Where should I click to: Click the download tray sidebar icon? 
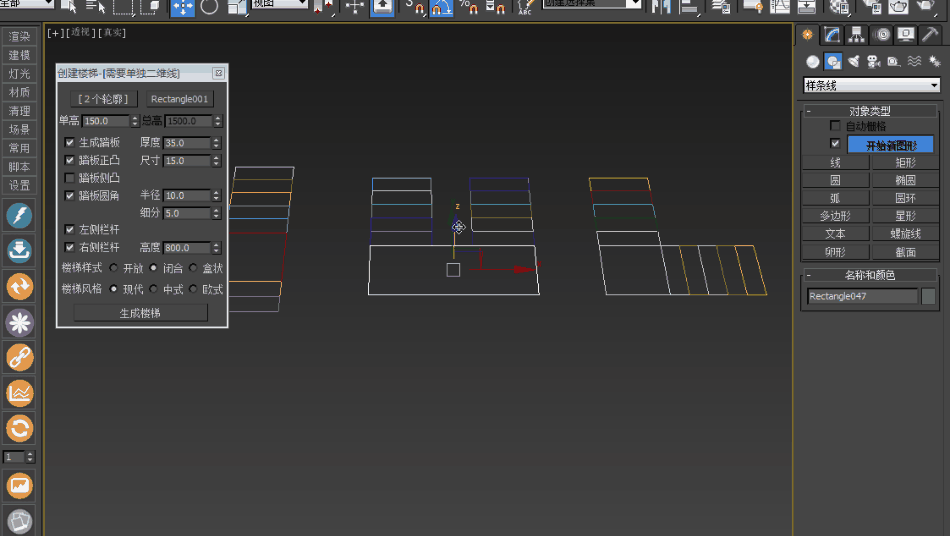(20, 251)
